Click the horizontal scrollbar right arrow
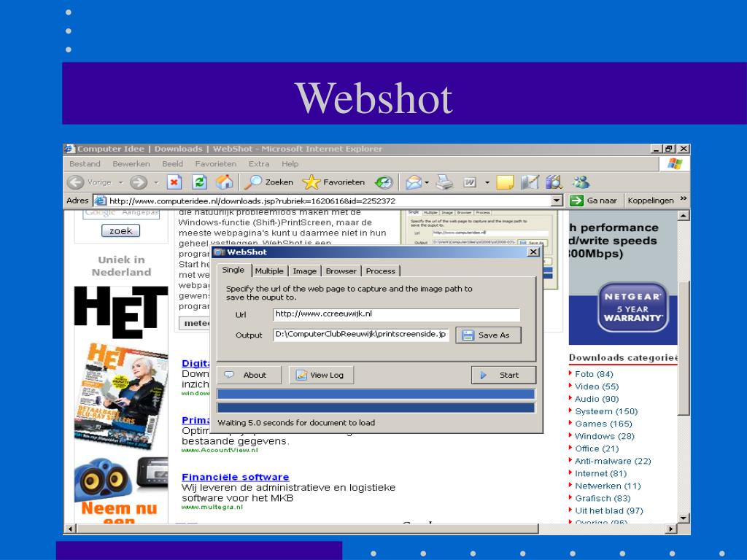The image size is (747, 560). [x=671, y=529]
